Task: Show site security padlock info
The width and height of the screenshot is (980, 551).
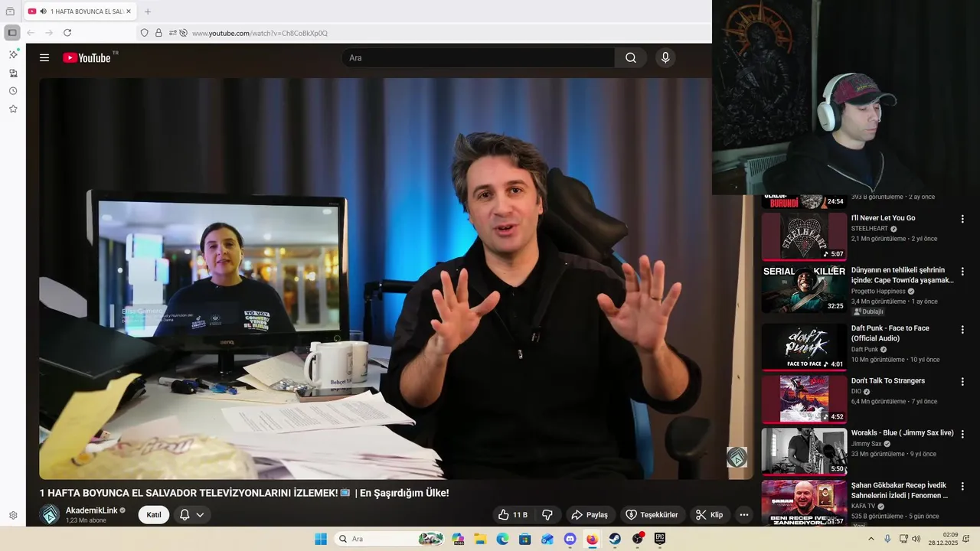Action: (x=158, y=33)
